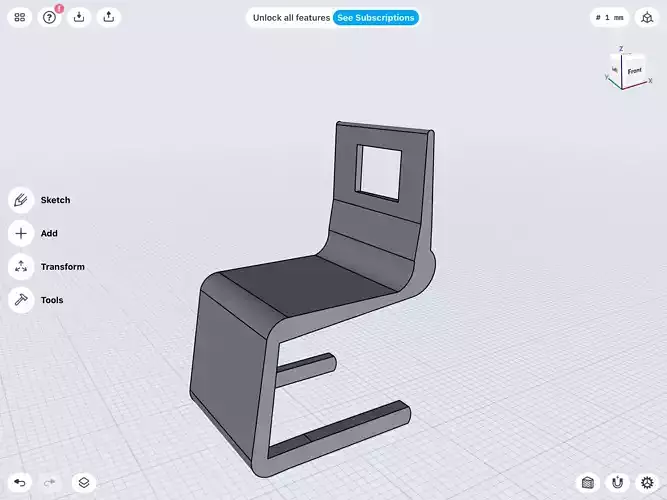Select the chair seat top face
Image resolution: width=667 pixels, height=500 pixels.
pos(308,284)
